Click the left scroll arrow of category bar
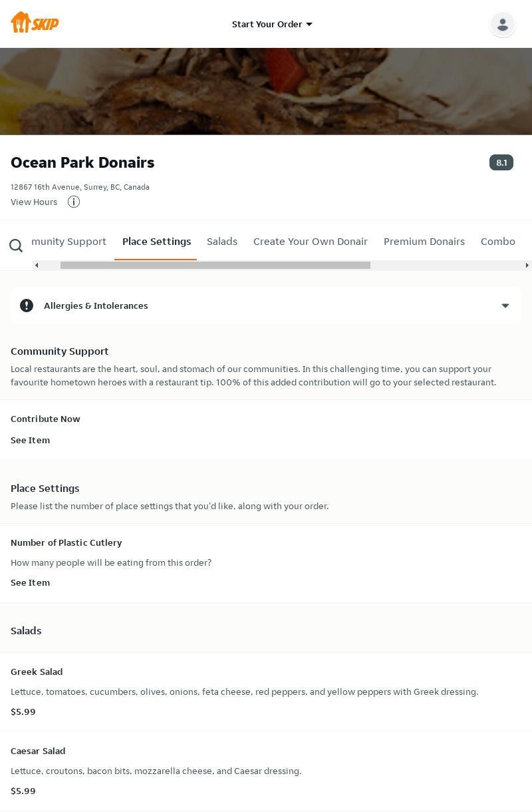This screenshot has width=532, height=812. [37, 265]
